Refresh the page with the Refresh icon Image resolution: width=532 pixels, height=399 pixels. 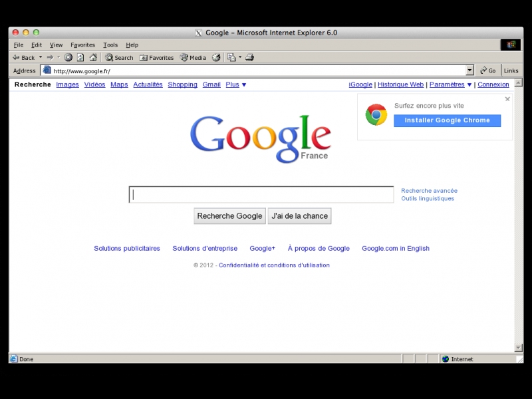click(x=80, y=58)
